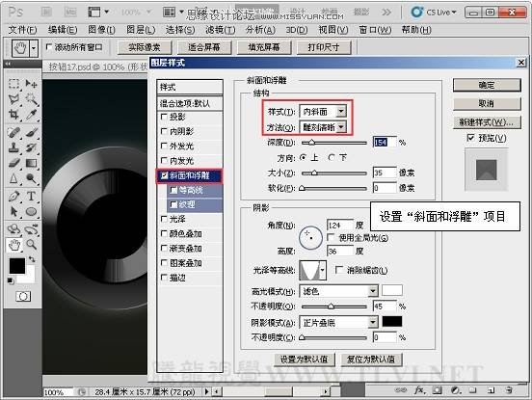
Task: Select the Magic Wand tool
Action: pyautogui.click(x=31, y=99)
